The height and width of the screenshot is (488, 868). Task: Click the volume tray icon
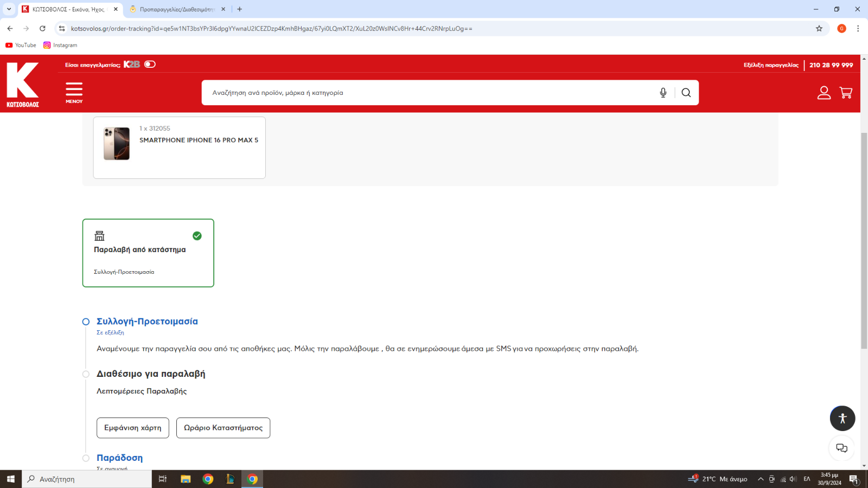[793, 479]
